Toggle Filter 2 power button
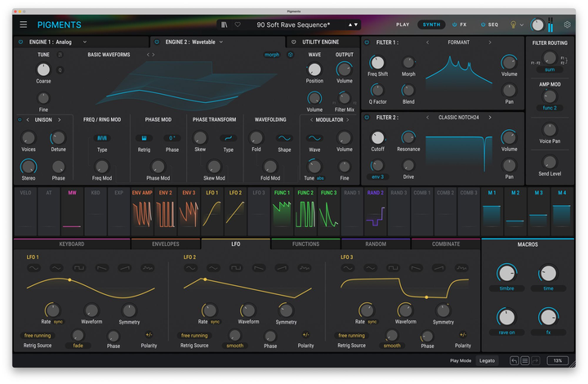Image resolution: width=588 pixels, height=384 pixels. [367, 118]
